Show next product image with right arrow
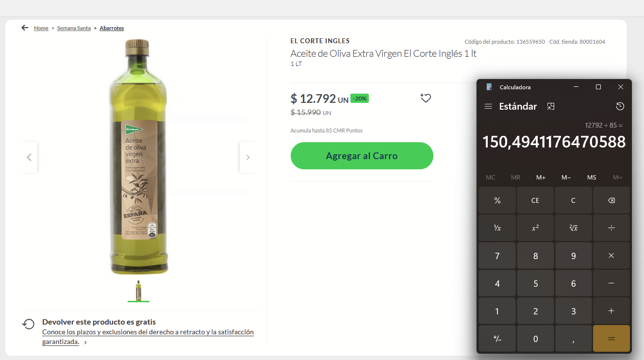This screenshot has height=360, width=644. [x=248, y=157]
